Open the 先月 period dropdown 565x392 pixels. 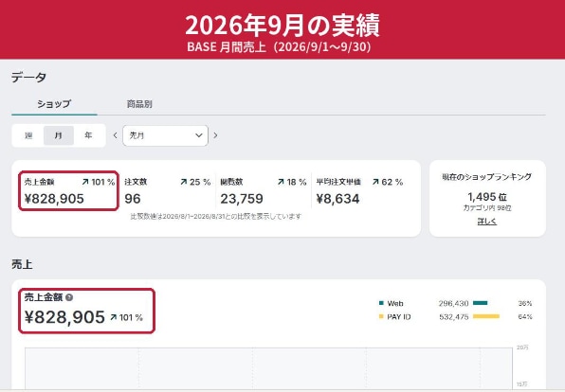click(165, 135)
